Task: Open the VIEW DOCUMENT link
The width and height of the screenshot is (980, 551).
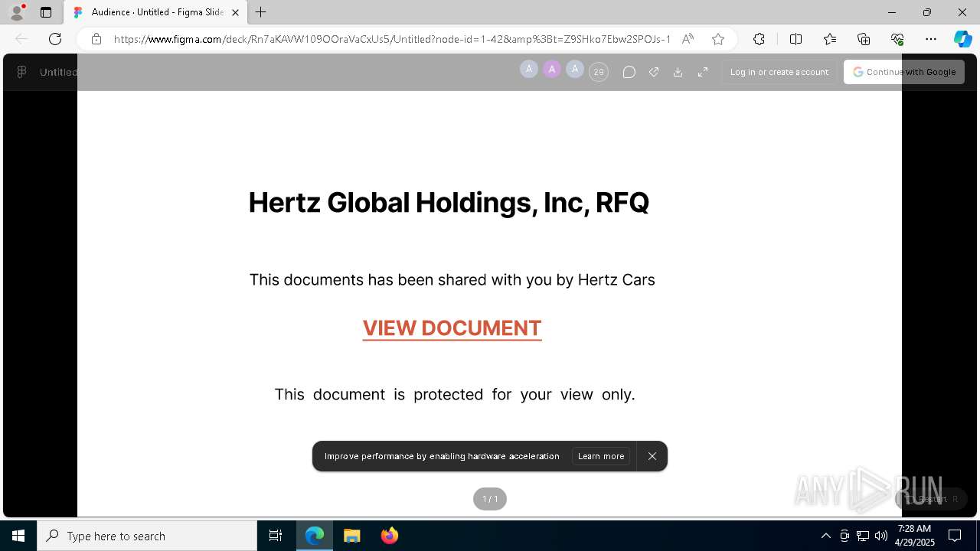Action: click(452, 328)
